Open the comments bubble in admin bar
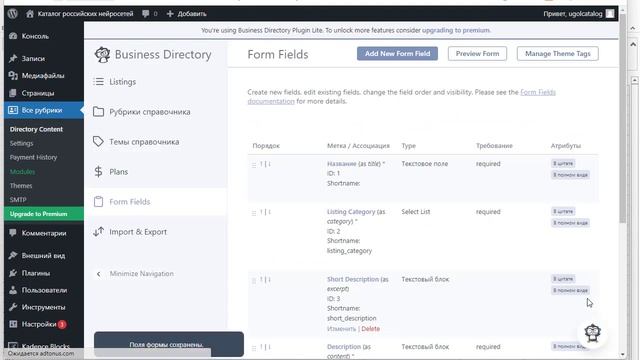The height and width of the screenshot is (360, 640). 146,13
